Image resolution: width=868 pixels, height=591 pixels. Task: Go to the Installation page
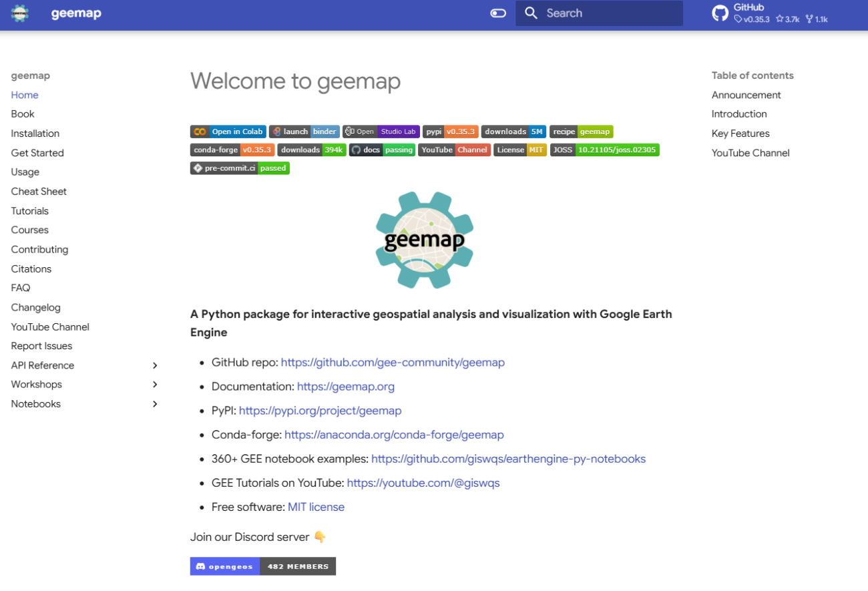35,134
